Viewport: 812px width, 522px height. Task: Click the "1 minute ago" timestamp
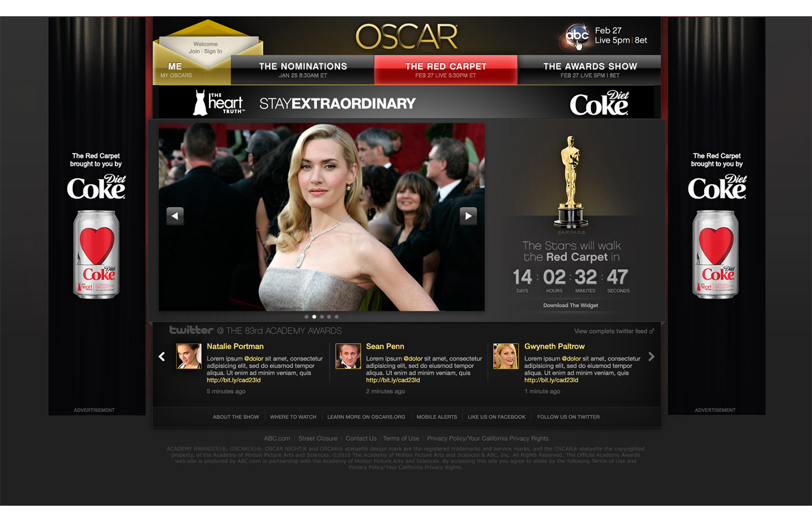[542, 391]
